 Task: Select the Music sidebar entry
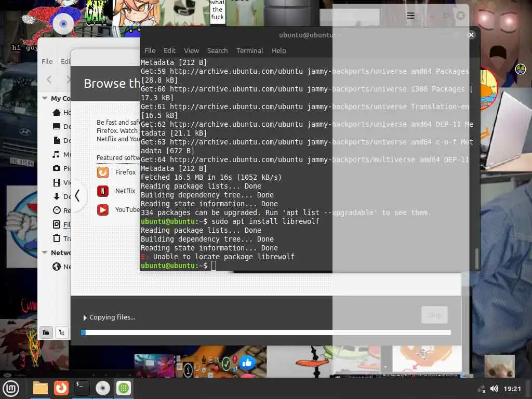(61, 154)
